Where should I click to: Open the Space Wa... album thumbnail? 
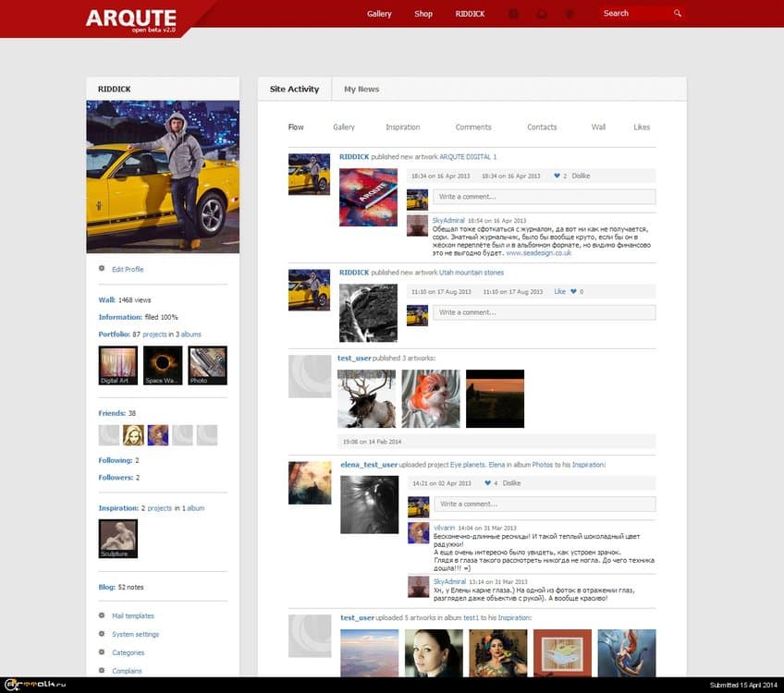pos(163,365)
